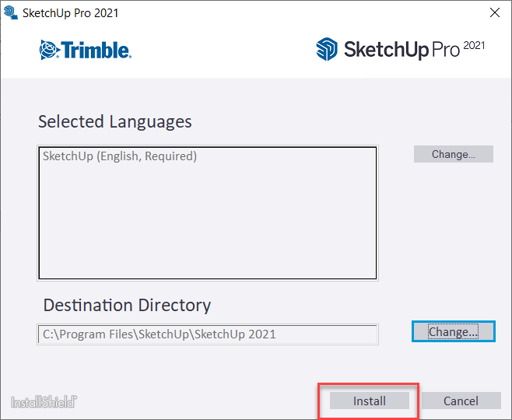
Task: Select the SketchUp (English, Required) language entry
Action: point(120,156)
